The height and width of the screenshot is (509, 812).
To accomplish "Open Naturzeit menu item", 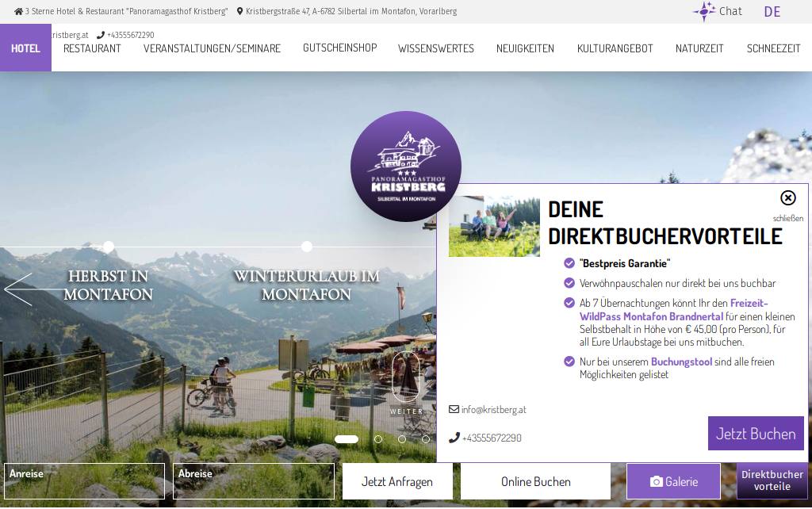I will pyautogui.click(x=699, y=48).
